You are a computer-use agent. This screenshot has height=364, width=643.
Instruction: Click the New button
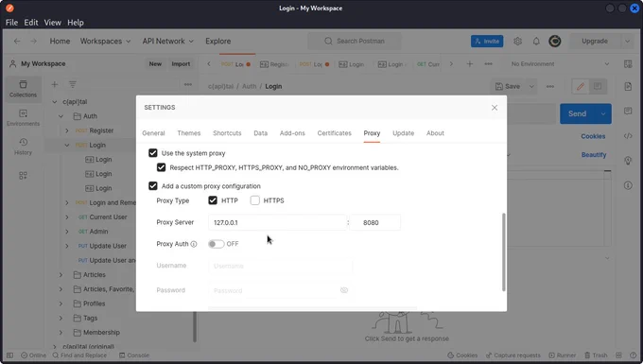[155, 64]
